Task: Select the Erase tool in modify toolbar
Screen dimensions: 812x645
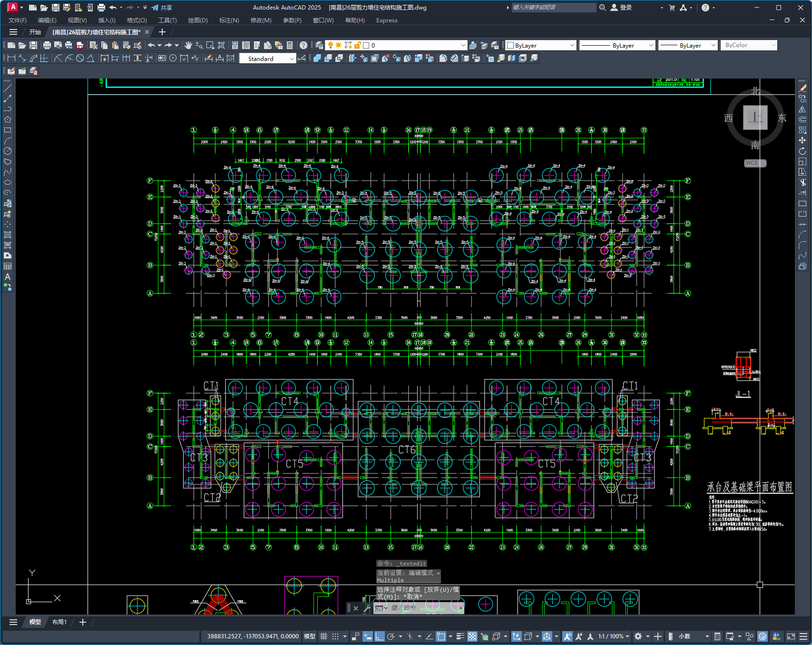Action: pos(802,88)
